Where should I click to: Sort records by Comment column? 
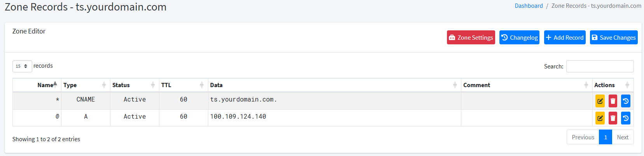527,85
